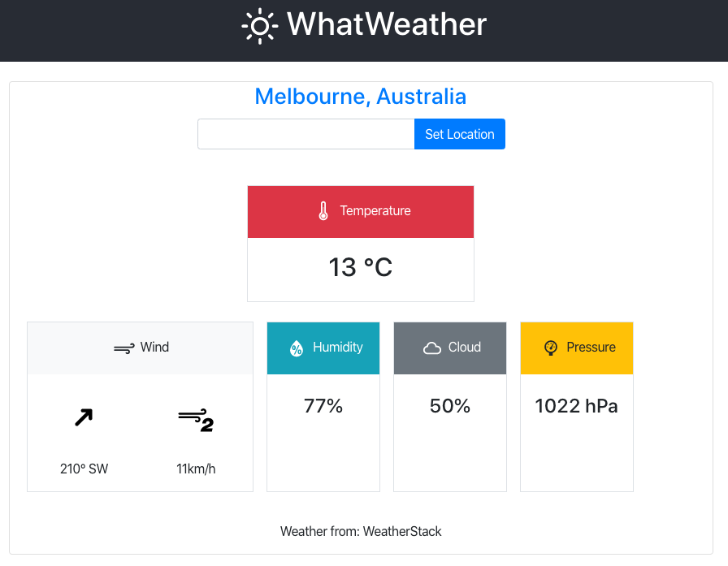Screen dimensions: 728x566
Task: Select the 77% humidity value
Action: (x=323, y=406)
